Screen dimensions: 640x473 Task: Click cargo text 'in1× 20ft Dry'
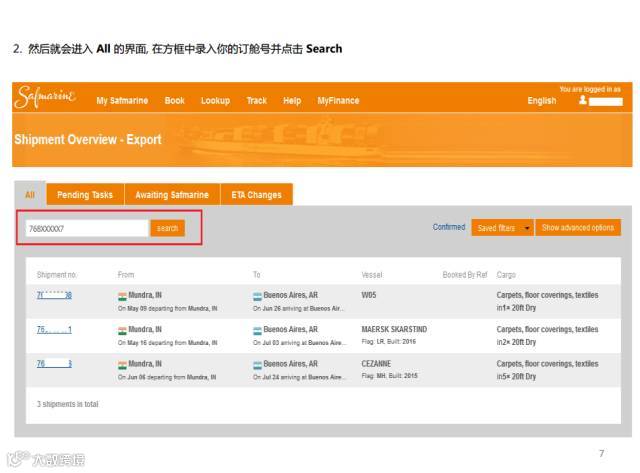516,308
